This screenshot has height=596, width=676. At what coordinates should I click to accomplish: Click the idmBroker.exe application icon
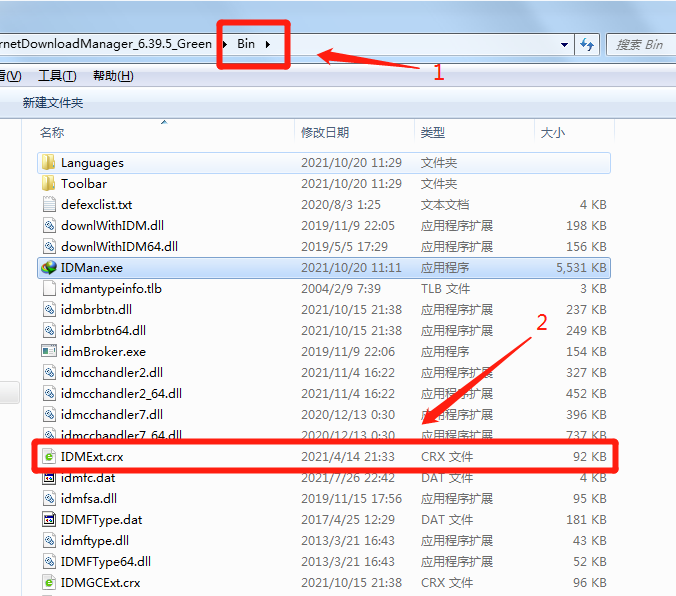click(x=49, y=351)
